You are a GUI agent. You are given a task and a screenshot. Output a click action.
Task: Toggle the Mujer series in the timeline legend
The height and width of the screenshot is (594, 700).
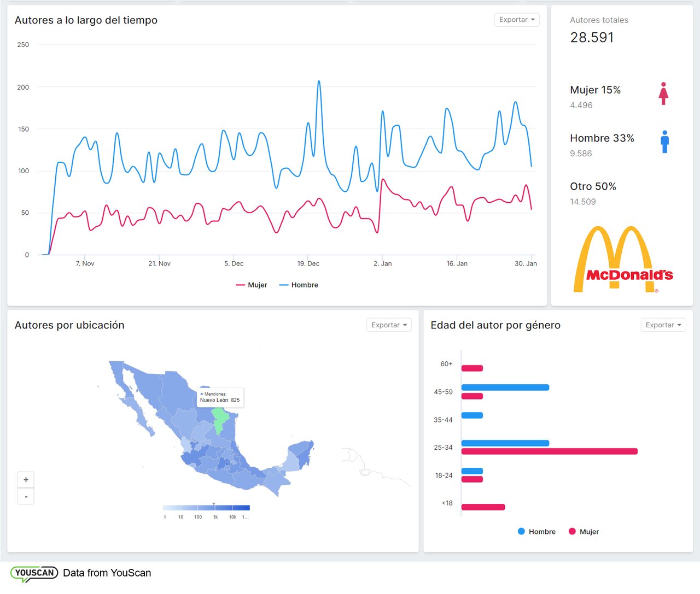click(252, 285)
